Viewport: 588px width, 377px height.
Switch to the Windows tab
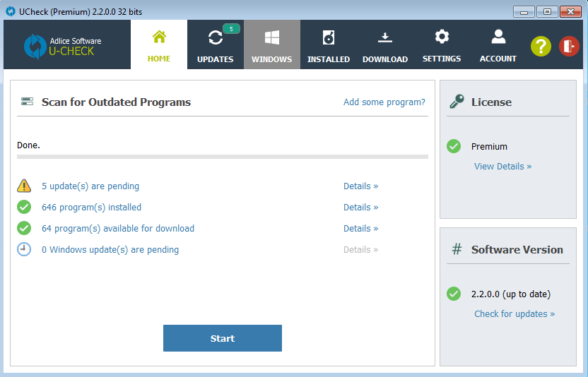click(x=272, y=45)
